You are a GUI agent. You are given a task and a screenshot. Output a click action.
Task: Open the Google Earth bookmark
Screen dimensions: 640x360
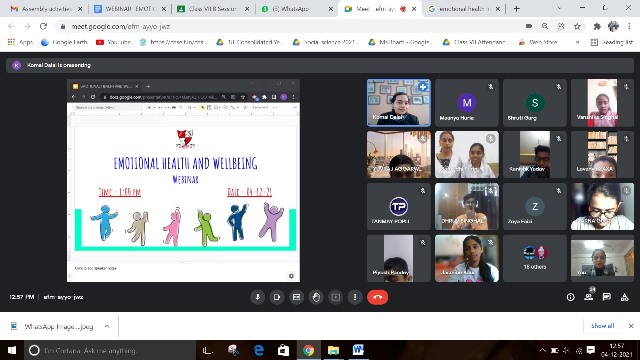coord(64,42)
